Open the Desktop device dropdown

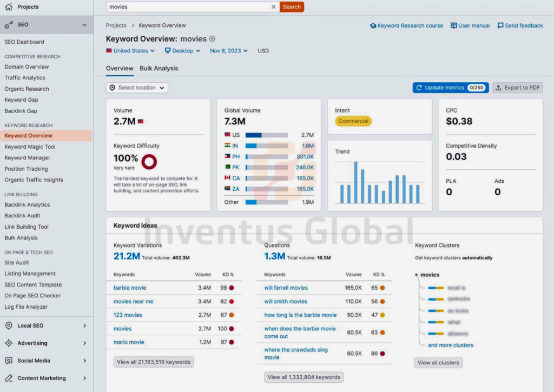(183, 50)
